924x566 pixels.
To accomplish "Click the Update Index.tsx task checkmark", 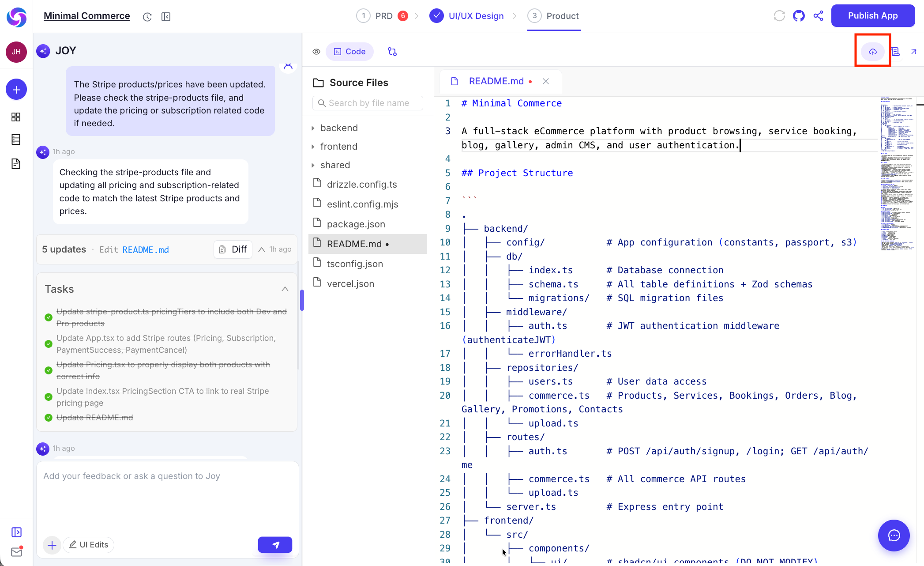I will coord(49,397).
